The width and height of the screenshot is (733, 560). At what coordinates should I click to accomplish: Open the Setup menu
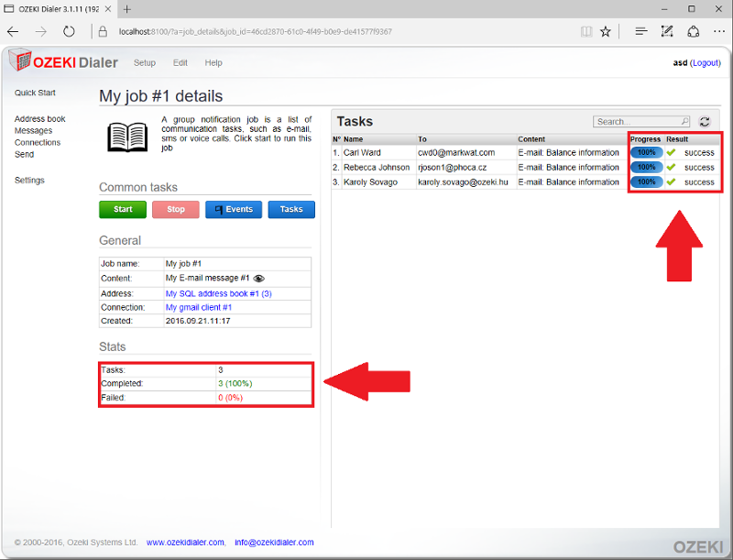pos(145,63)
